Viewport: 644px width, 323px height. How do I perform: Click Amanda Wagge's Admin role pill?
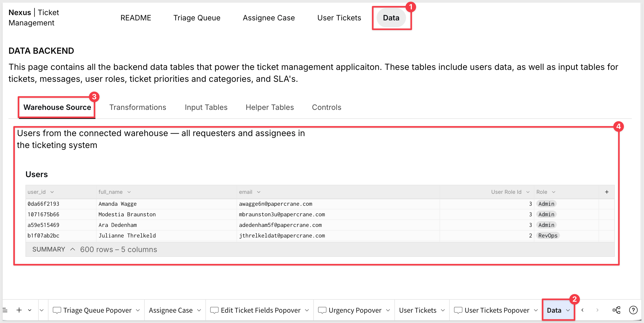tap(546, 204)
